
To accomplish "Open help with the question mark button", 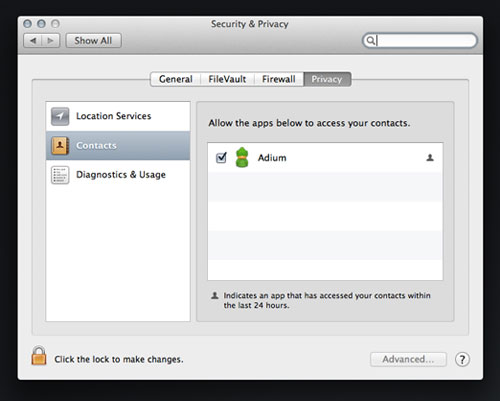I will pyautogui.click(x=462, y=359).
